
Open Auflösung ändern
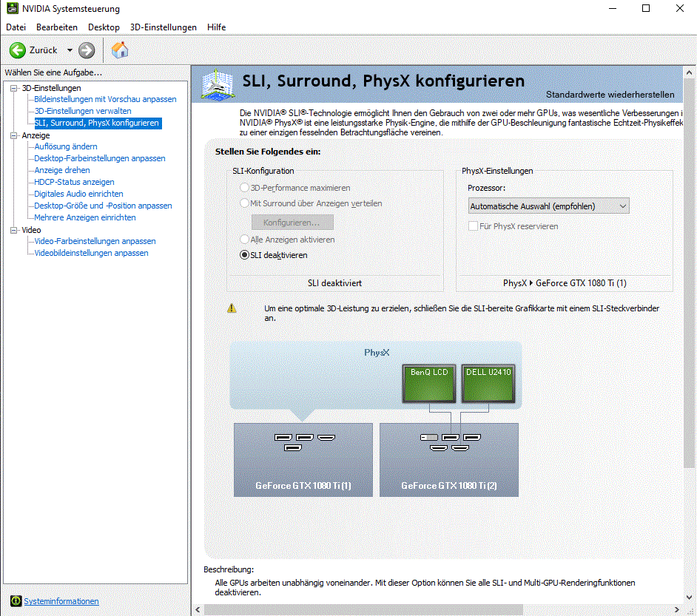(x=66, y=146)
